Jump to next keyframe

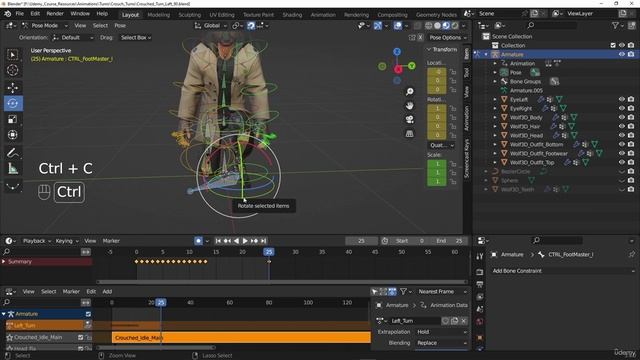pyautogui.click(x=254, y=241)
